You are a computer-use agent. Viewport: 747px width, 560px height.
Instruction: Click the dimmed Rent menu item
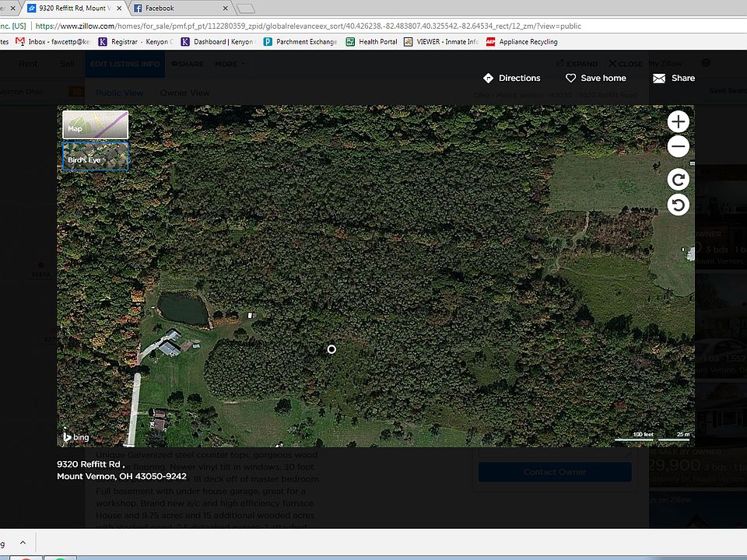28,64
